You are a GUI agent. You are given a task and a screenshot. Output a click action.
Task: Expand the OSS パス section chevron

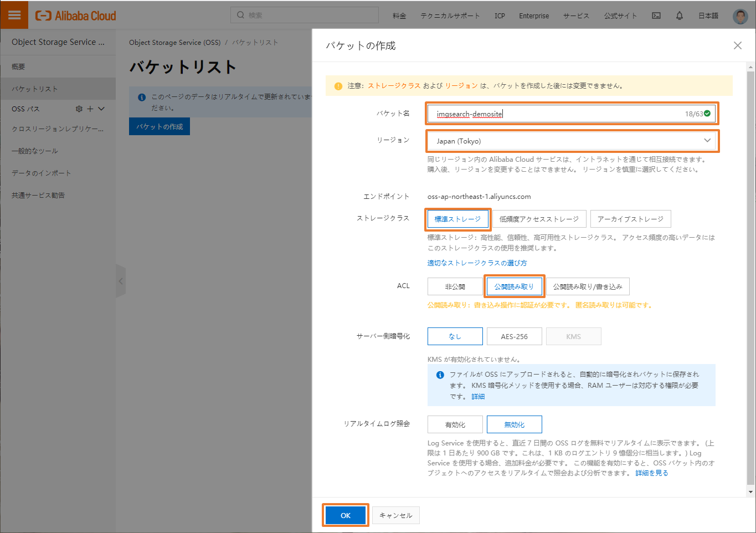pos(101,109)
